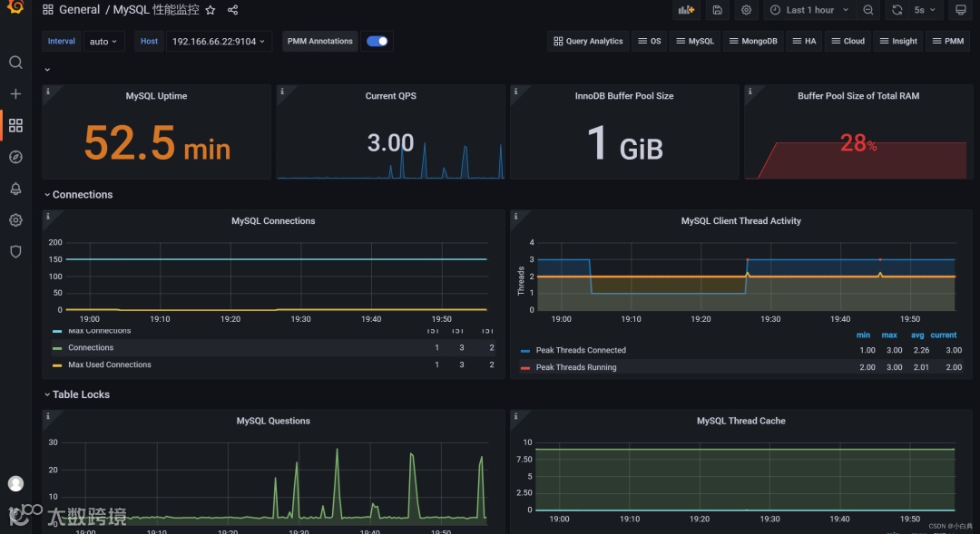The width and height of the screenshot is (980, 534).
Task: Show info for the MySQL Uptime panel
Action: [47, 92]
